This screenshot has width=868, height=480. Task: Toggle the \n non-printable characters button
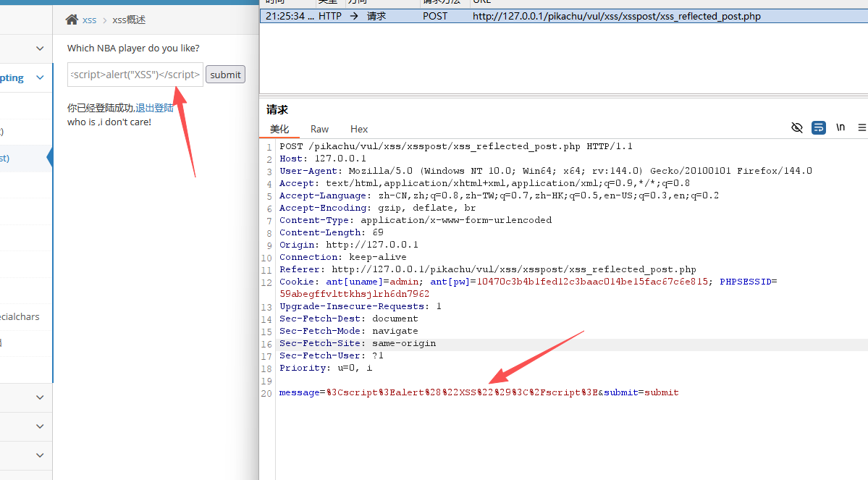840,127
